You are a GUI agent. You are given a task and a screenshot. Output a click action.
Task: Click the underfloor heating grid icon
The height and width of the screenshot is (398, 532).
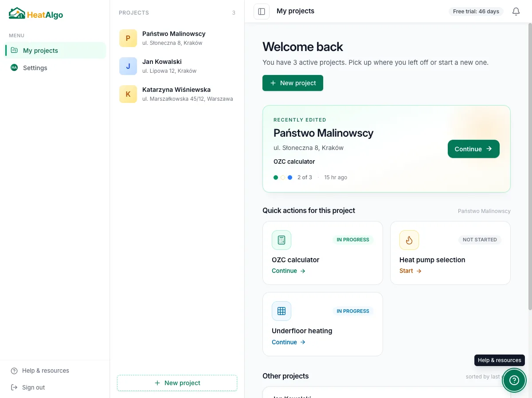click(282, 311)
